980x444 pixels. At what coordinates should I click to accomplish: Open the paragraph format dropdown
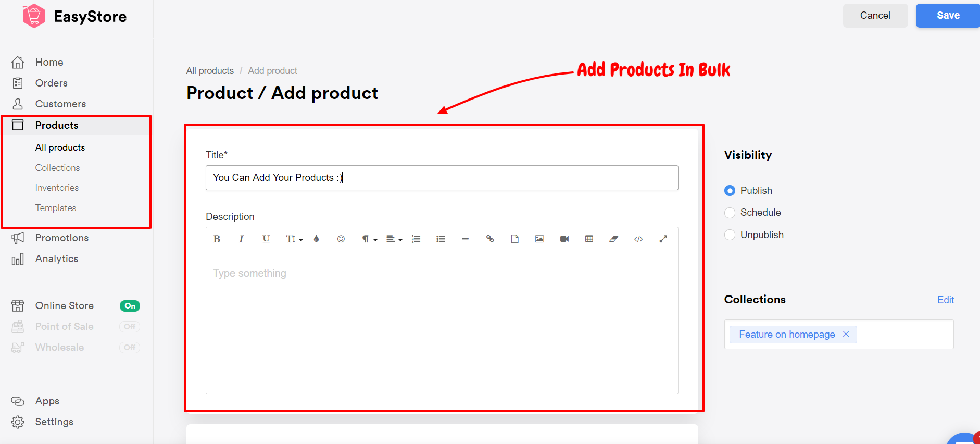pyautogui.click(x=370, y=239)
